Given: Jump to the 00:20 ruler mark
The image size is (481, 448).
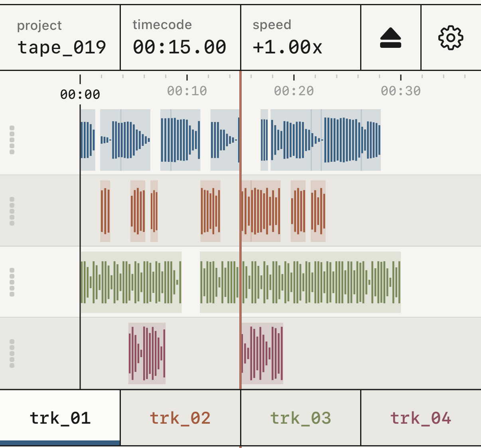Looking at the screenshot, I should (x=294, y=91).
